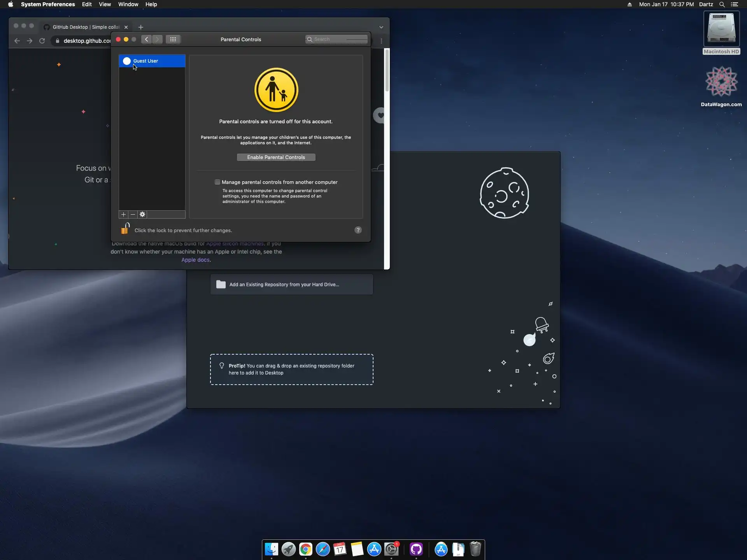Open the Show All grid icon
The width and height of the screenshot is (747, 560).
click(x=173, y=39)
